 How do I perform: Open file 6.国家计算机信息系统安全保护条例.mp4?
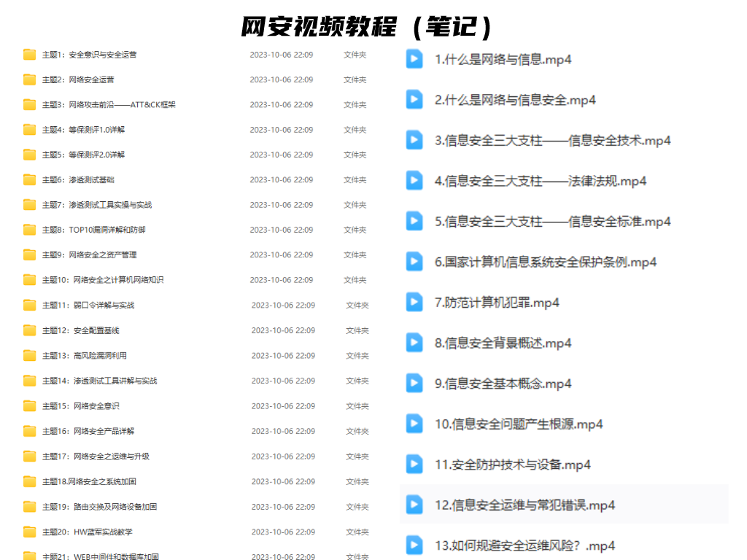coord(546,262)
